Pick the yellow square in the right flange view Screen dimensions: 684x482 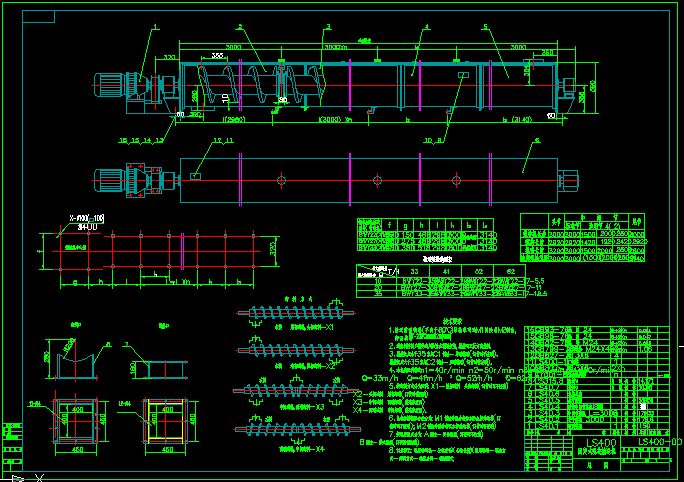(166, 421)
